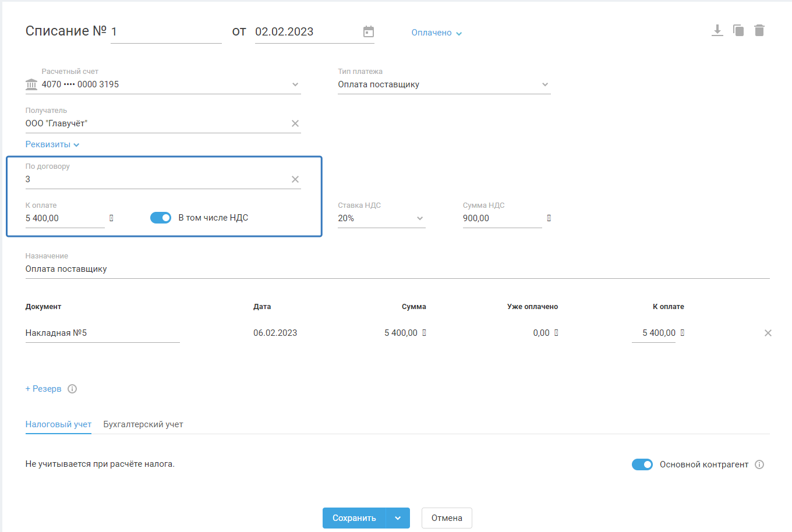Image resolution: width=792 pixels, height=532 pixels.
Task: Click the К оплате cell in Накладная №5 row
Action: click(x=654, y=333)
